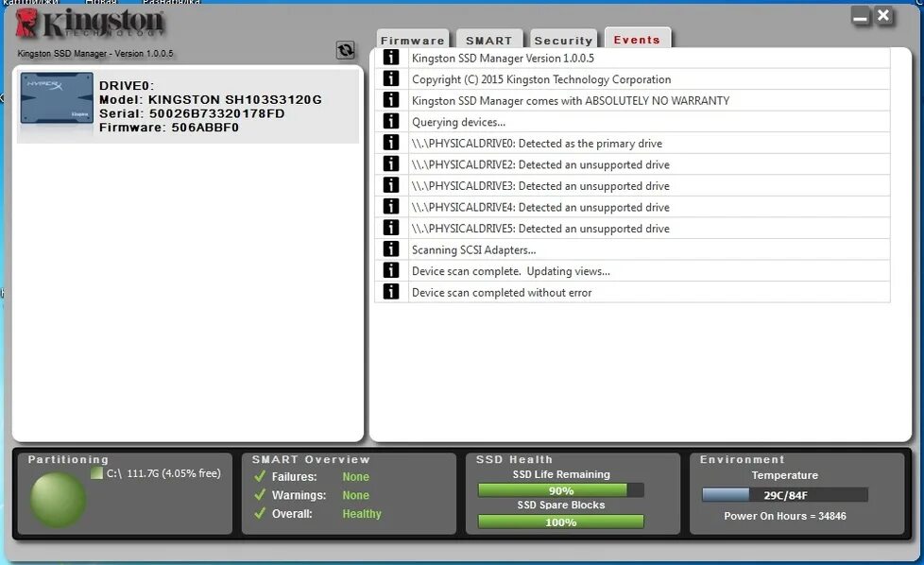Click the Firmware: 506ABBF0 line
Image resolution: width=924 pixels, height=565 pixels.
pyautogui.click(x=168, y=128)
